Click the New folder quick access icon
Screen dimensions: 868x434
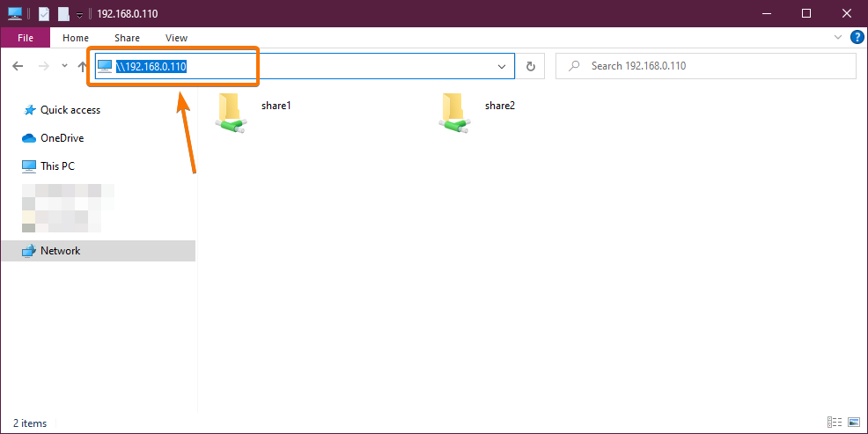(x=63, y=14)
